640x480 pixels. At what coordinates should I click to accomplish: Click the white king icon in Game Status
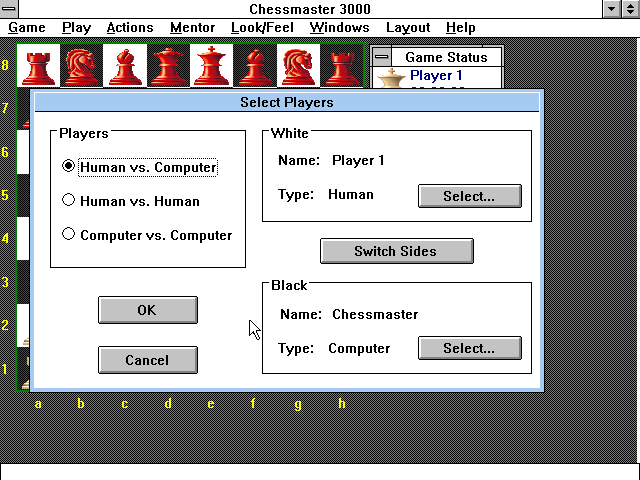pyautogui.click(x=391, y=78)
